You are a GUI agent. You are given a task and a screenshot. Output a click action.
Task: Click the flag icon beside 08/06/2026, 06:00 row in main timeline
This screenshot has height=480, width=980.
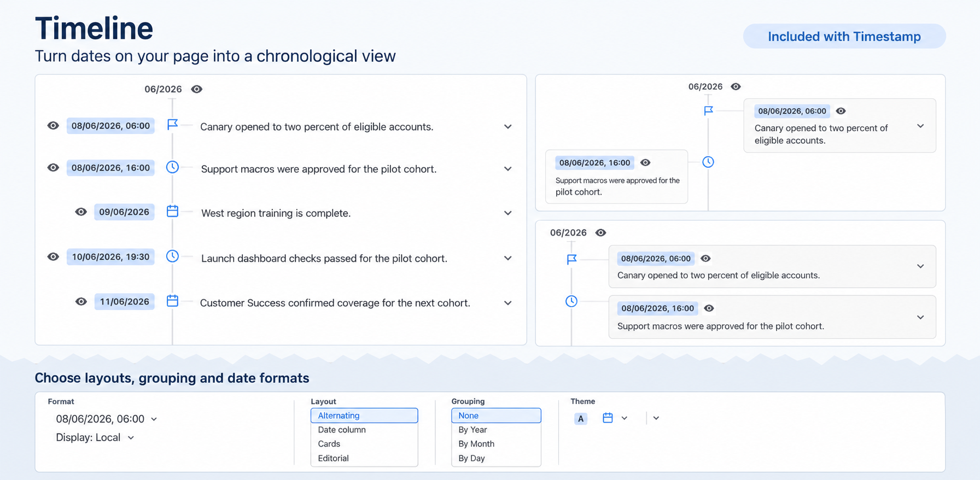(x=172, y=125)
